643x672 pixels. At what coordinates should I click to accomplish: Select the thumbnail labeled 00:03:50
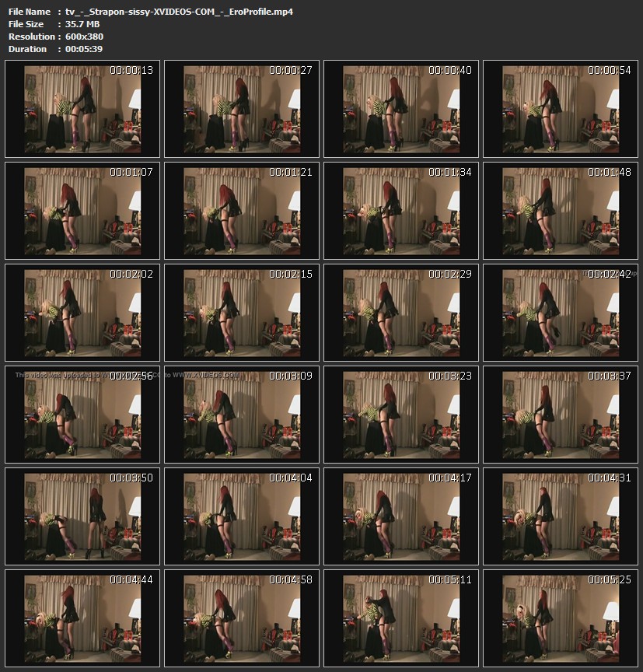[x=82, y=516]
